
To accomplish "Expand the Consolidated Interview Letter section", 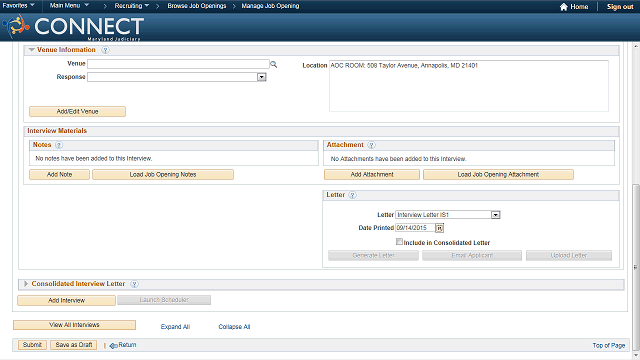I will click(26, 284).
